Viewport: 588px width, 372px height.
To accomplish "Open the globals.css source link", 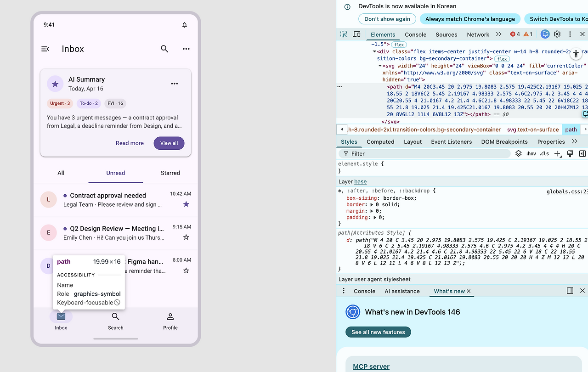I will 567,192.
